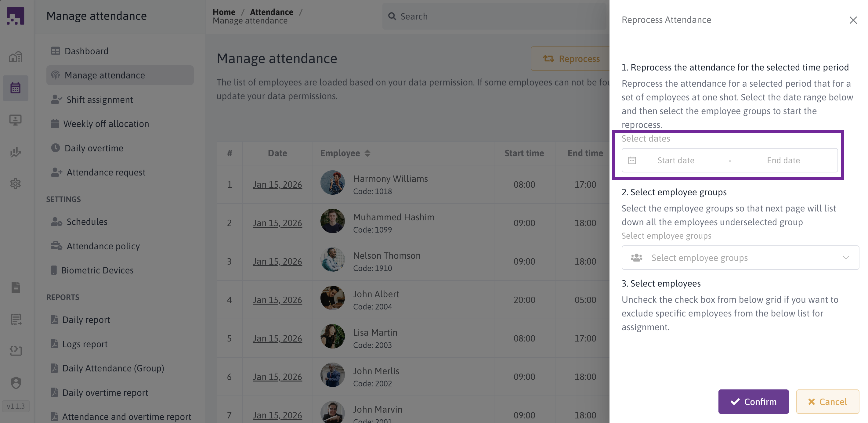
Task: Click the chevron arrow of employee groups dropdown
Action: (845, 258)
